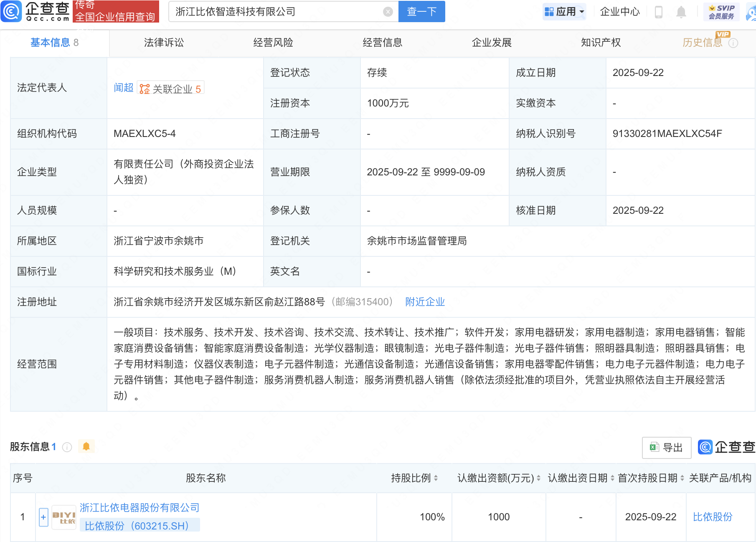The image size is (756, 542).
Task: Click the 成立日期 value 2025-09-22
Action: point(638,73)
